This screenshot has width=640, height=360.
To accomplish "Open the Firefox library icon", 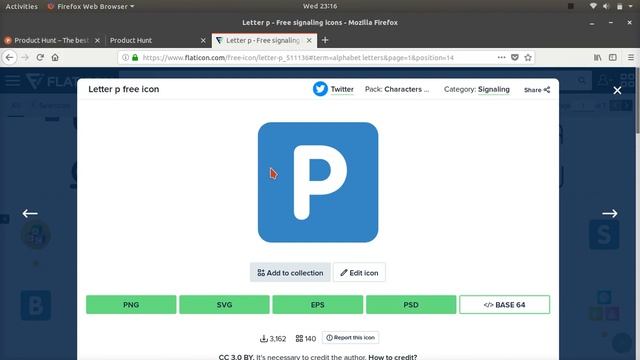I will pos(598,58).
